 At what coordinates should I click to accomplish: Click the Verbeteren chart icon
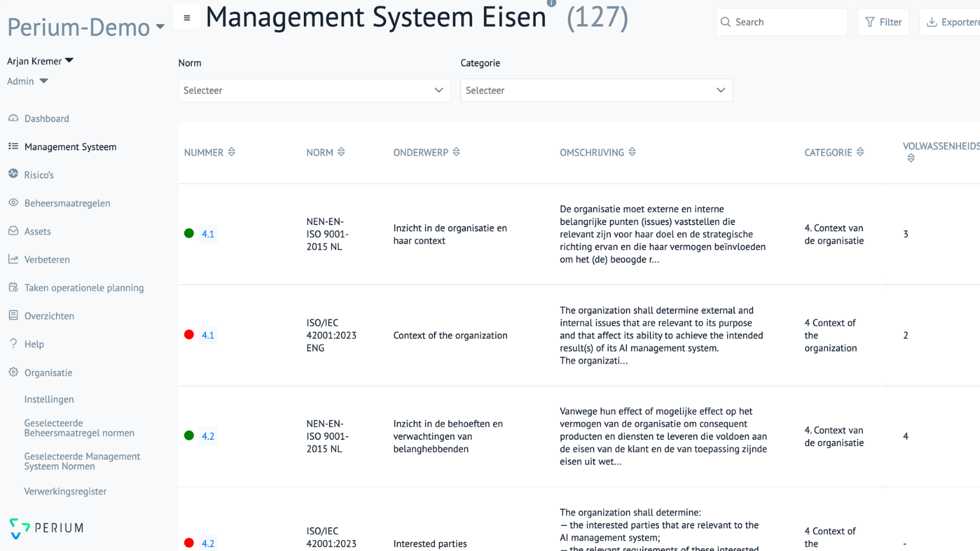13,259
